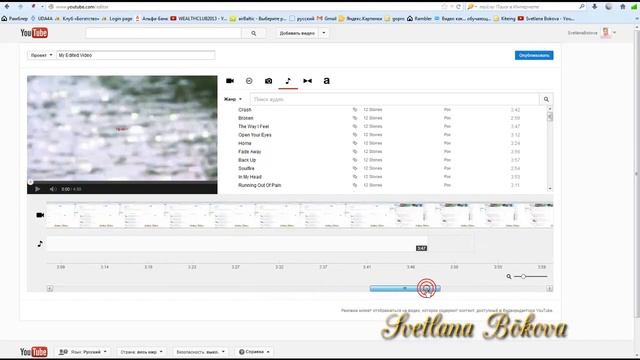Play the preview video
Viewport: 640px width, 360px height.
pos(38,189)
